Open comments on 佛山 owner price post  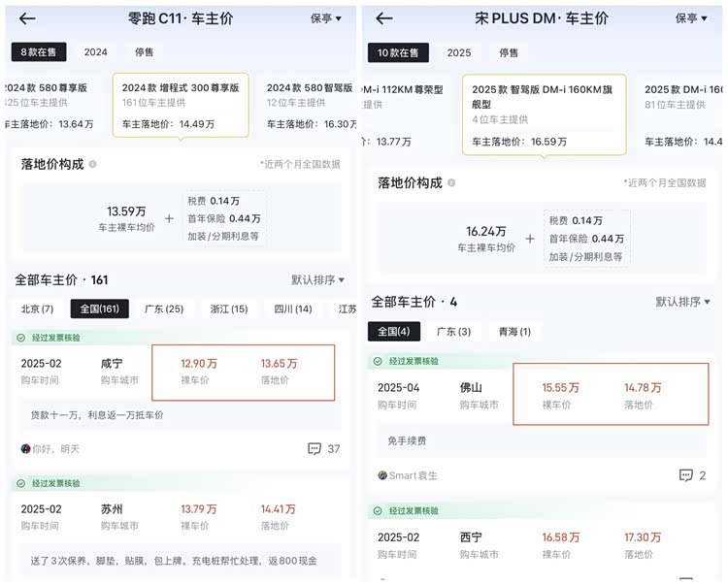(x=692, y=475)
